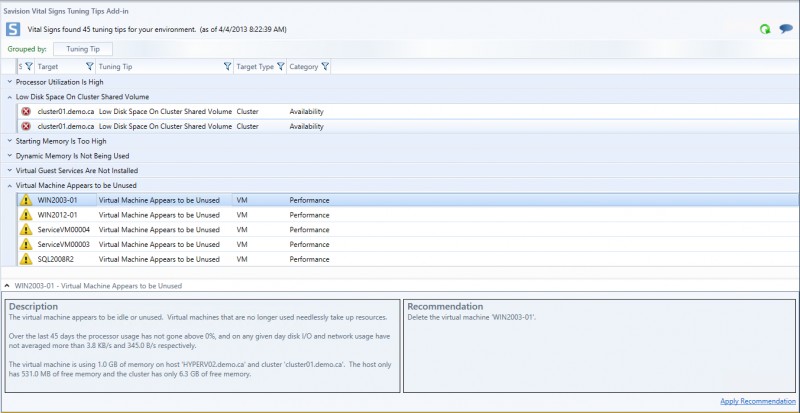Click warning icon in SQL2008R2 row
The height and width of the screenshot is (413, 800).
pos(26,259)
